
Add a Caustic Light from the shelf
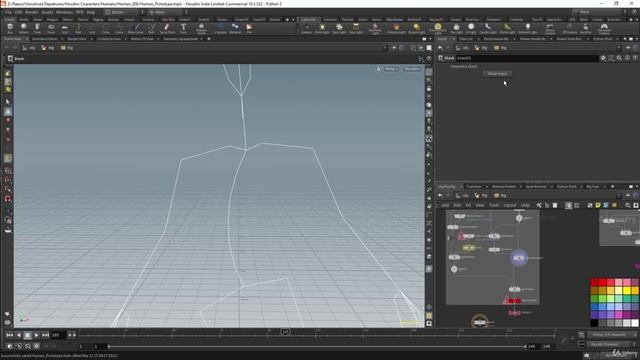(x=488, y=28)
